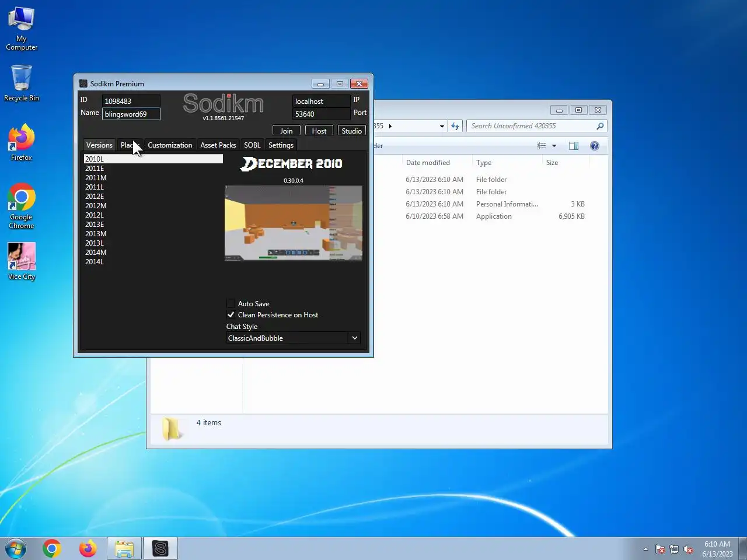Click the Studio button in Sodikm
This screenshot has height=560, width=747.
[352, 131]
